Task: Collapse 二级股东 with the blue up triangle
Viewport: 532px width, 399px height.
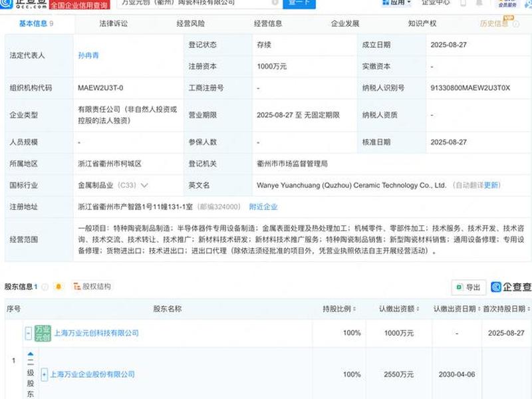Action: point(30,354)
